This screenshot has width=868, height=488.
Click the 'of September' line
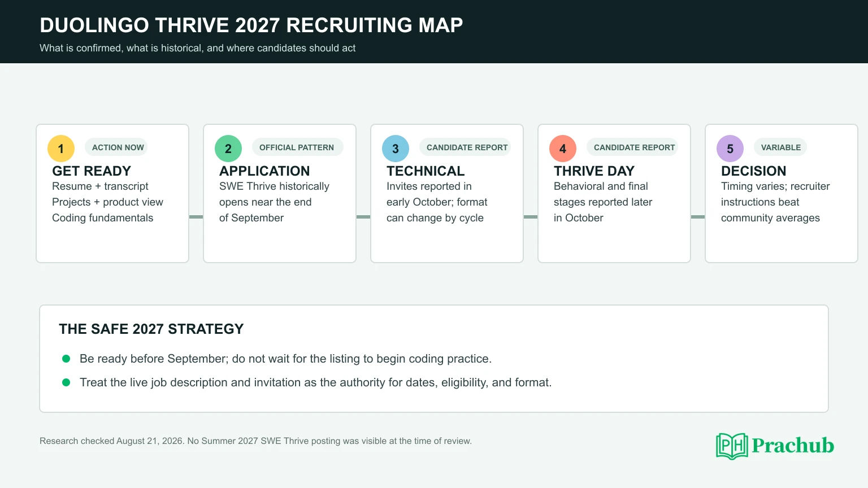pyautogui.click(x=251, y=218)
